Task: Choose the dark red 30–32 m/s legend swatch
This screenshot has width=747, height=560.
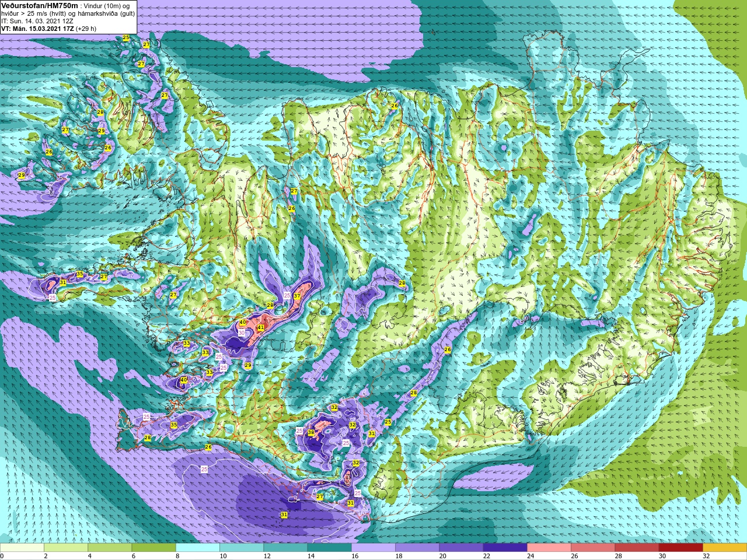Action: pyautogui.click(x=681, y=548)
